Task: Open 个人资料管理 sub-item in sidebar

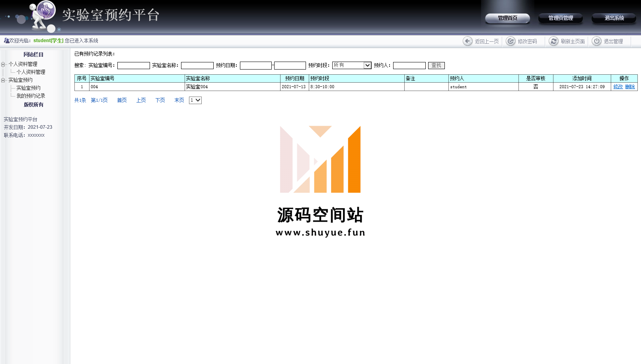Action: (x=31, y=72)
